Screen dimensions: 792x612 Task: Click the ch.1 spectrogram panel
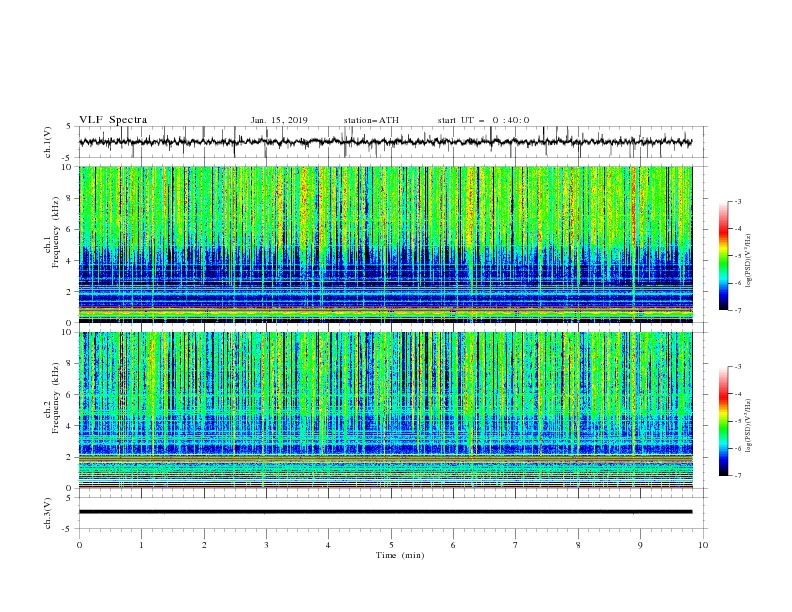click(386, 244)
